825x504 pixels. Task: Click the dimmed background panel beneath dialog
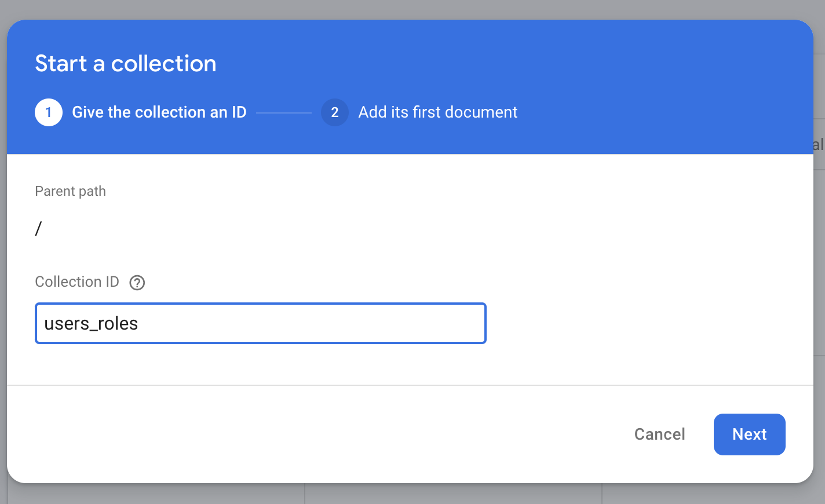click(452, 495)
